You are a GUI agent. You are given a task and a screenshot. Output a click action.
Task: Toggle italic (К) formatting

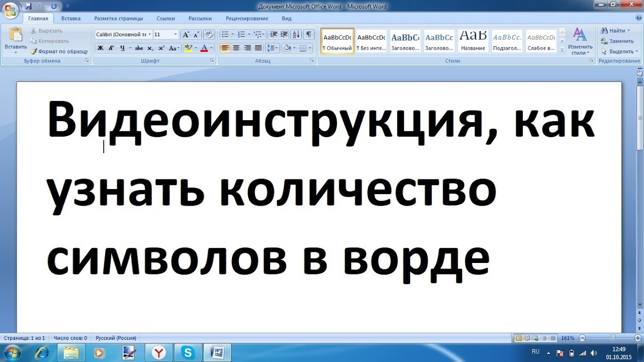[x=111, y=48]
